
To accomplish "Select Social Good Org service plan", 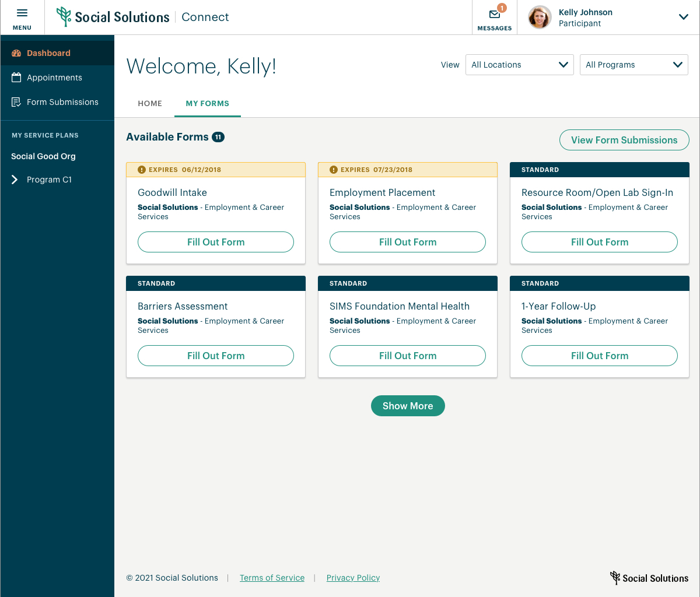I will (x=43, y=156).
